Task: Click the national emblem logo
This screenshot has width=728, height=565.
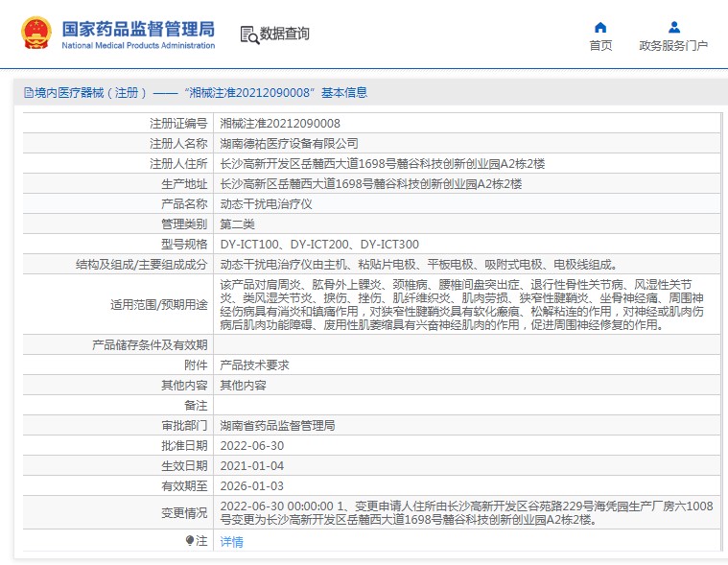Action: pos(36,33)
